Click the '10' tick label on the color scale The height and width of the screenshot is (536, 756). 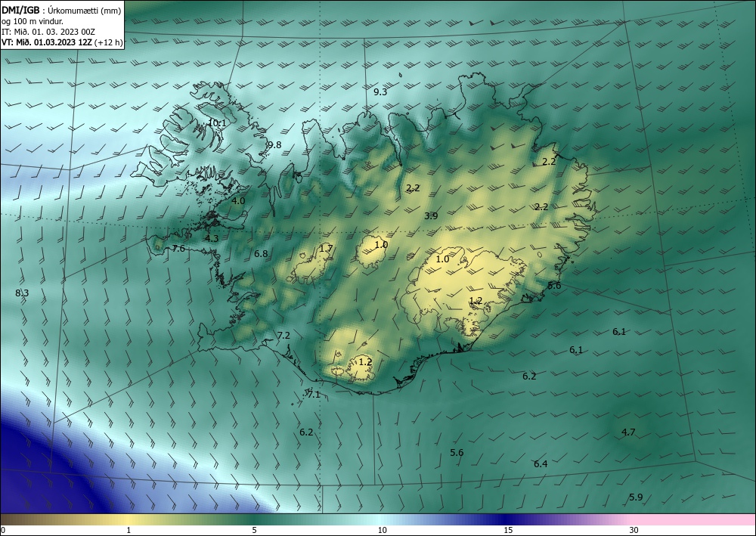[382, 531]
